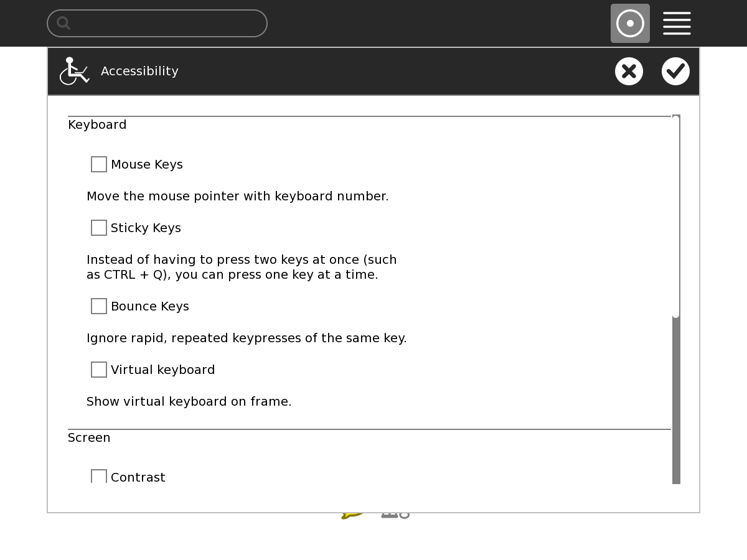Enable the Mouse Keys checkbox
Image resolution: width=747 pixels, height=560 pixels.
(x=99, y=164)
